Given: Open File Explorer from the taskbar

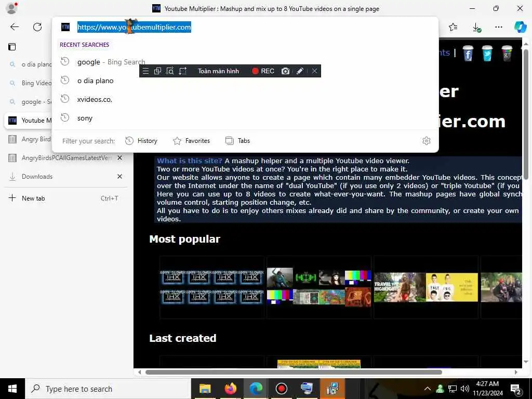Looking at the screenshot, I should pos(205,389).
